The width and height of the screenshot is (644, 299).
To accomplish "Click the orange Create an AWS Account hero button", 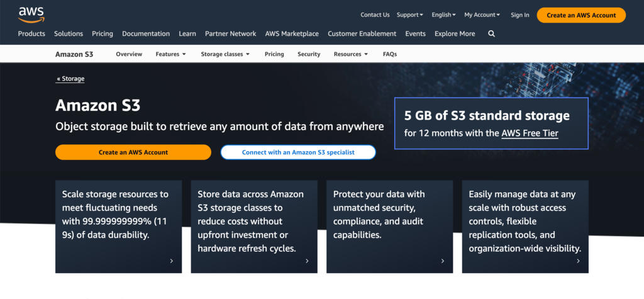I will (x=133, y=152).
